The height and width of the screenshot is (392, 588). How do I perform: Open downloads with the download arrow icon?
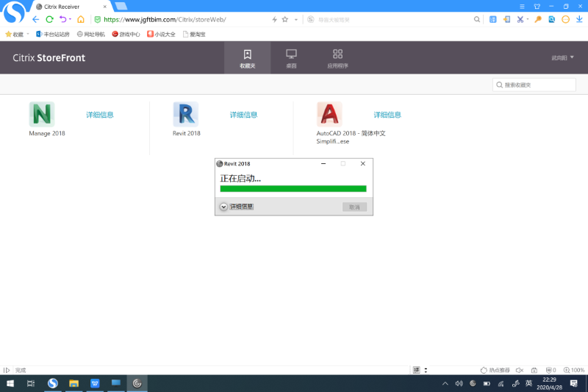click(579, 20)
